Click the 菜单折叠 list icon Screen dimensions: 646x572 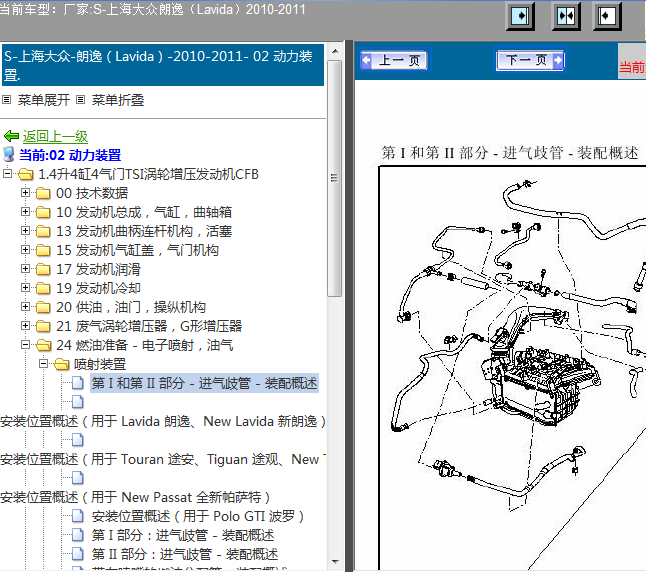(81, 99)
